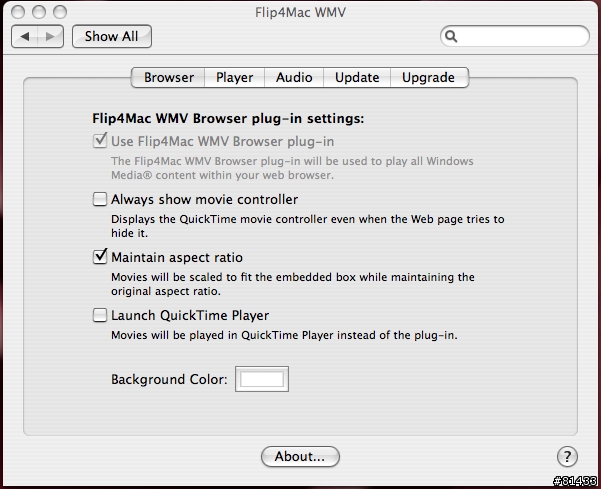Focus the search field in toolbar
601x489 pixels.
515,36
